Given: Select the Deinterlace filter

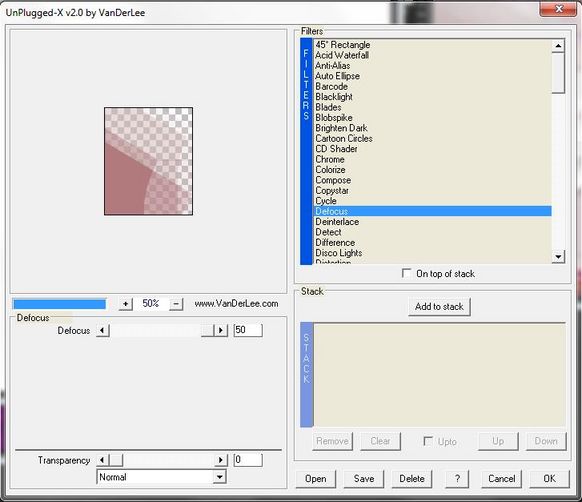Looking at the screenshot, I should [x=432, y=222].
